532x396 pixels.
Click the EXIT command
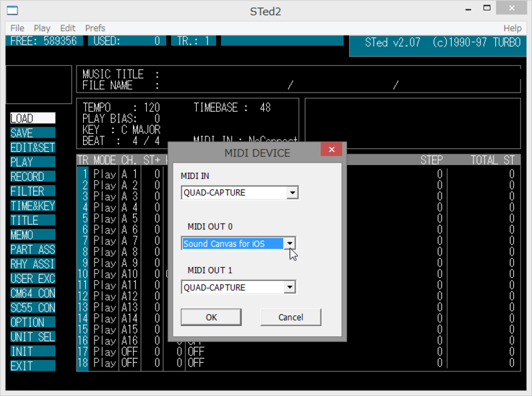pyautogui.click(x=33, y=366)
